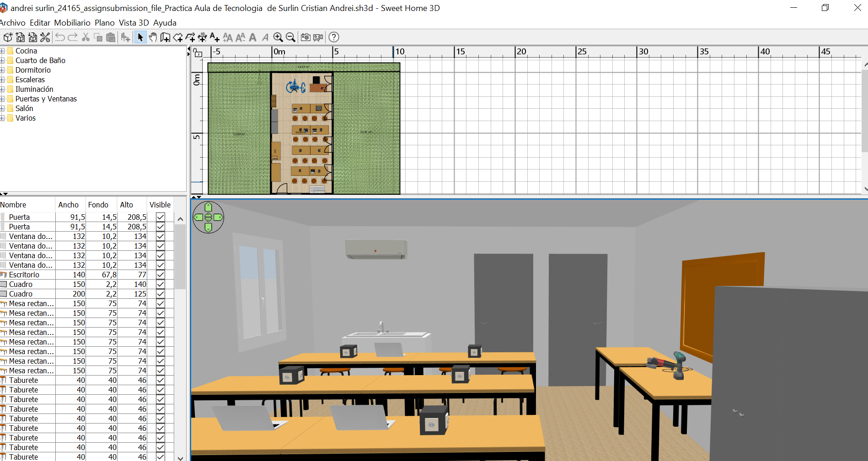Screen dimensions: 868x461
Task: Sort furniture list by Ancho column
Action: click(68, 205)
